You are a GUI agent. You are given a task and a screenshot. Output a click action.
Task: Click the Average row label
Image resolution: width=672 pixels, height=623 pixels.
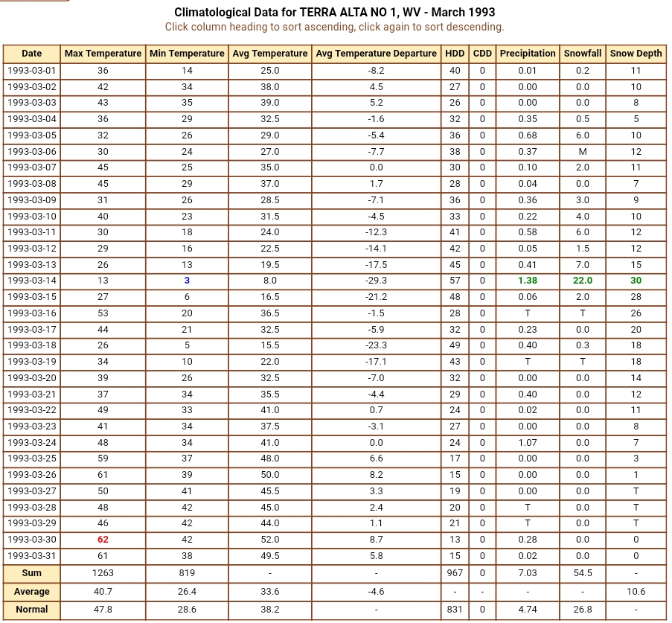32,592
